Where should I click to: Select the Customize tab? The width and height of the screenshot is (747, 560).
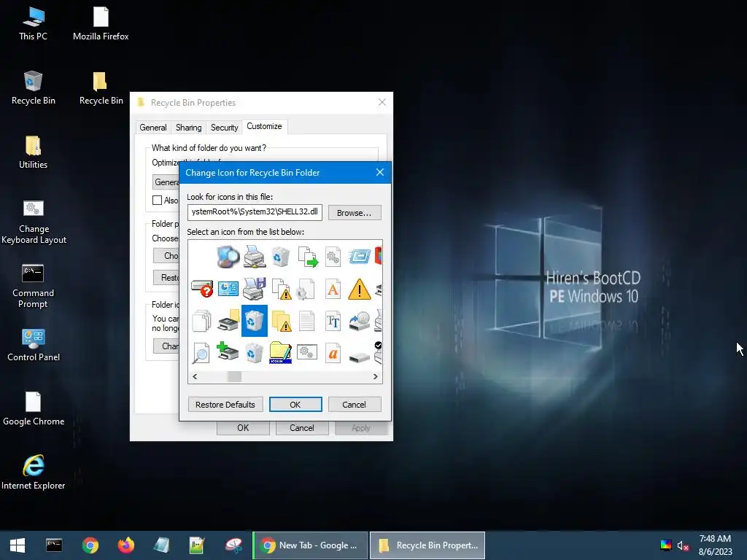coord(264,126)
